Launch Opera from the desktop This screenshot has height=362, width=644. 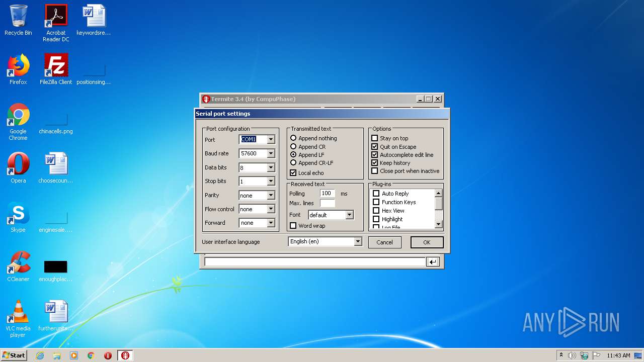pyautogui.click(x=18, y=168)
